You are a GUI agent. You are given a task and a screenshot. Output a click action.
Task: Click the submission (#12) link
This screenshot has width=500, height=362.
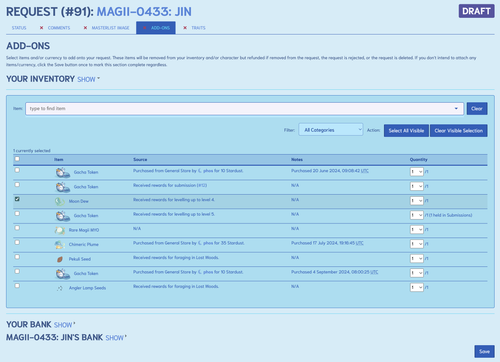202,185
